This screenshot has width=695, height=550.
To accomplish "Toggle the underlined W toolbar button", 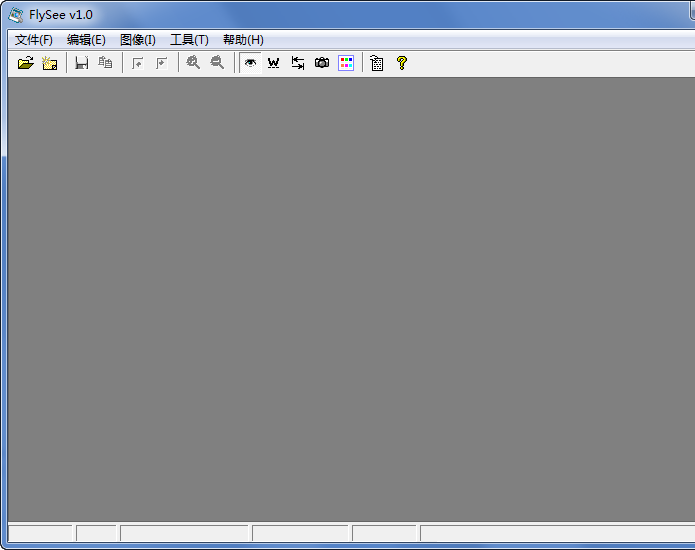I will pos(273,63).
